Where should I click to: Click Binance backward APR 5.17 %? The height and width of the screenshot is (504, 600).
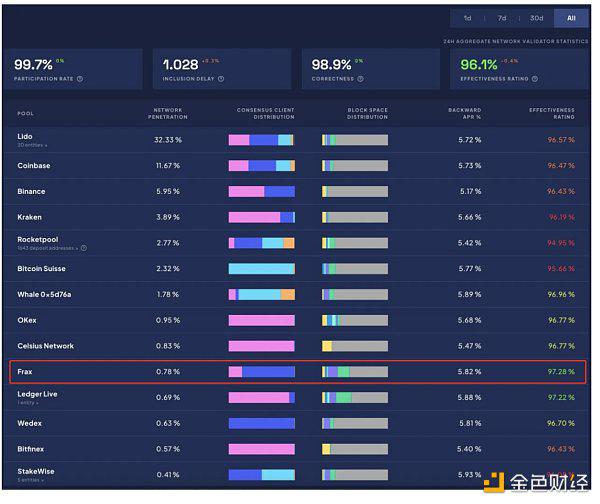(470, 191)
